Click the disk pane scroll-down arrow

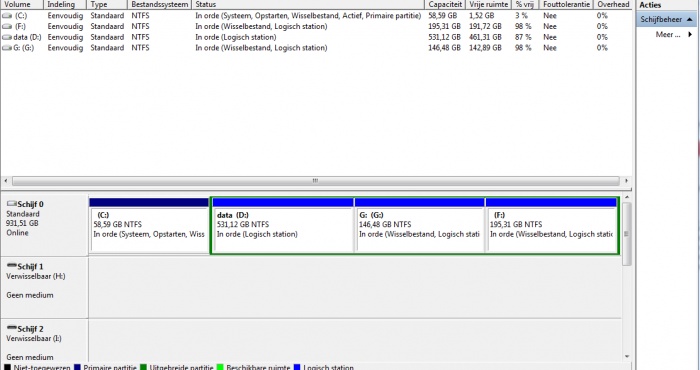627,357
